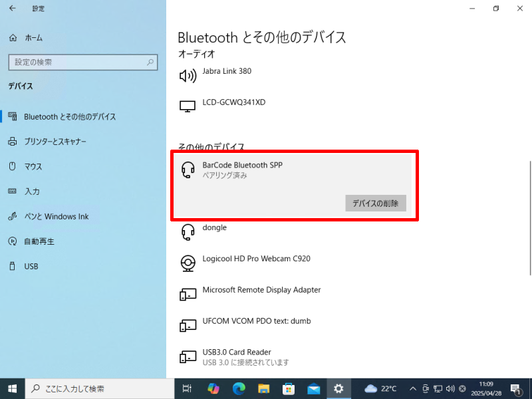Go to ホーム in the sidebar

point(34,38)
